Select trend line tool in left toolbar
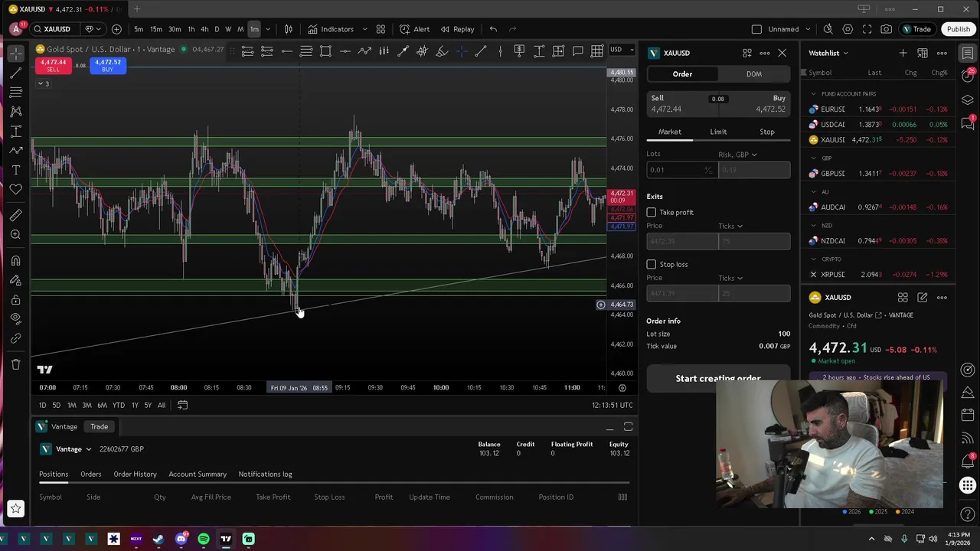This screenshot has width=980, height=551. [16, 73]
